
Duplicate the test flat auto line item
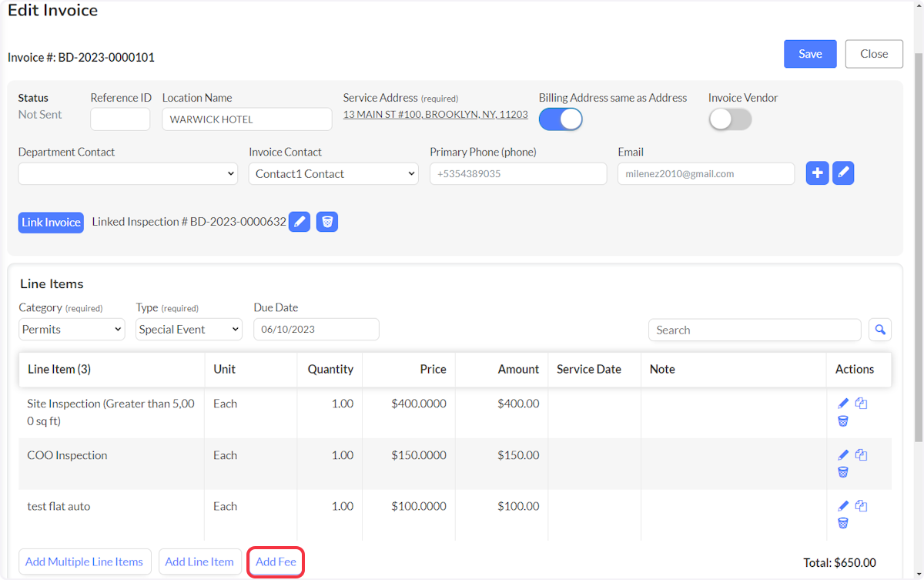click(x=861, y=506)
